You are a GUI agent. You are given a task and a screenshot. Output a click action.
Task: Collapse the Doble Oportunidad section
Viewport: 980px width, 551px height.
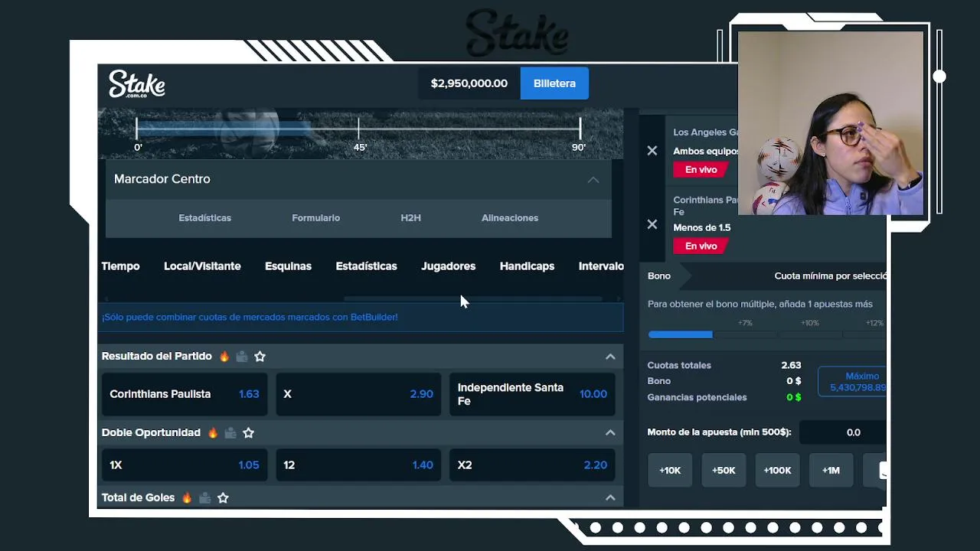tap(610, 433)
